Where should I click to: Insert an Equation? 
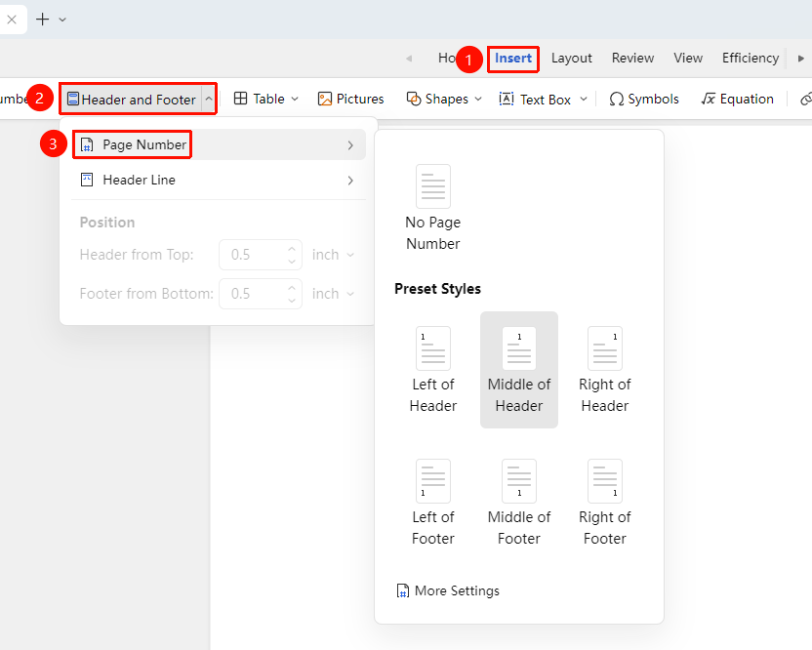click(737, 99)
